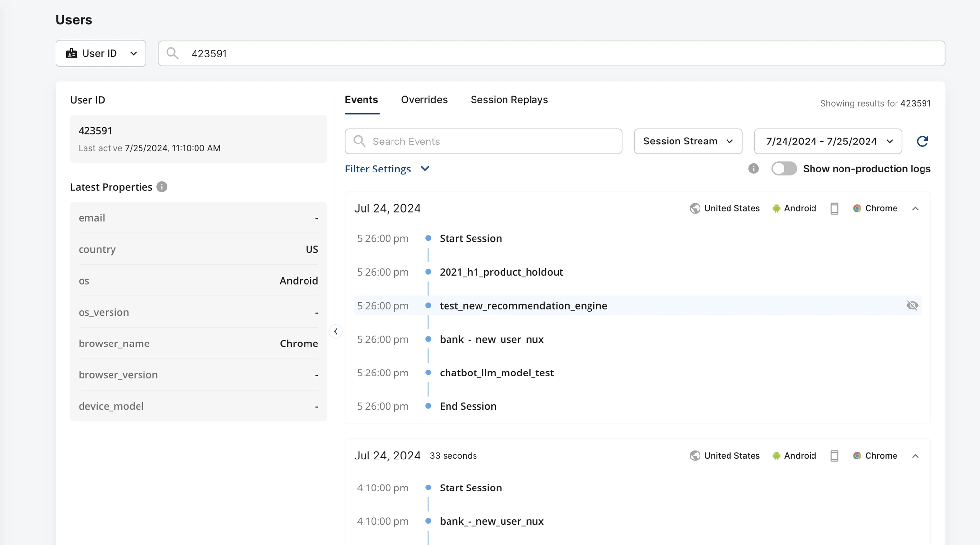The width and height of the screenshot is (980, 545).
Task: Click the mobile device icon on the Jul 24 session
Action: point(834,208)
